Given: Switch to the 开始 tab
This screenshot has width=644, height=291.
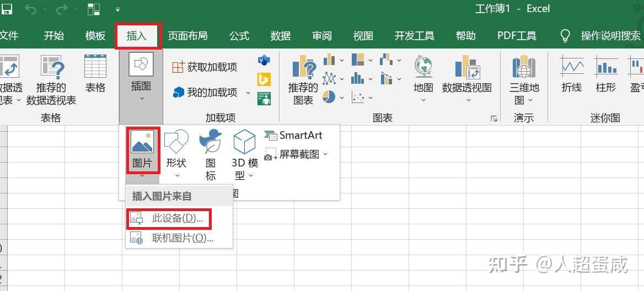Looking at the screenshot, I should (x=54, y=36).
